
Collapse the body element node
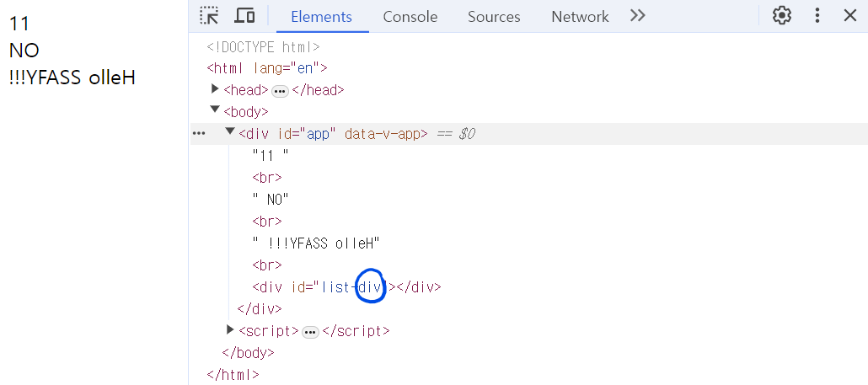tap(215, 110)
